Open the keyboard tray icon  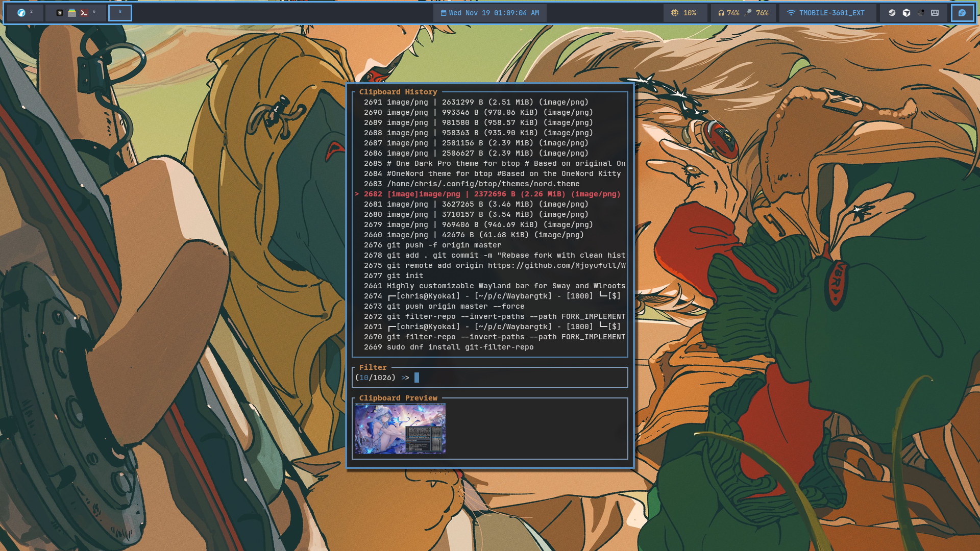(x=935, y=13)
